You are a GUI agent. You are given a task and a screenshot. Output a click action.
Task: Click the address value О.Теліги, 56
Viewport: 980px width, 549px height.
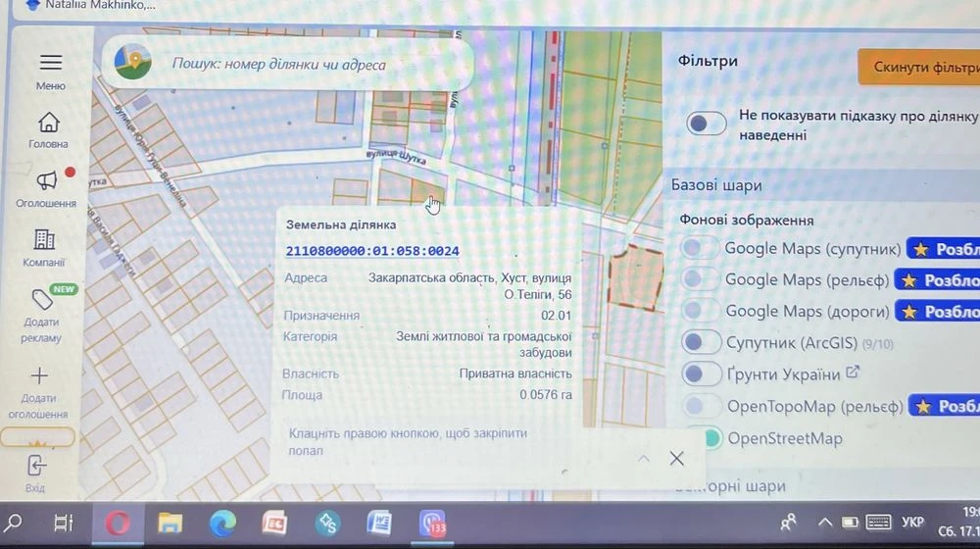(x=537, y=294)
